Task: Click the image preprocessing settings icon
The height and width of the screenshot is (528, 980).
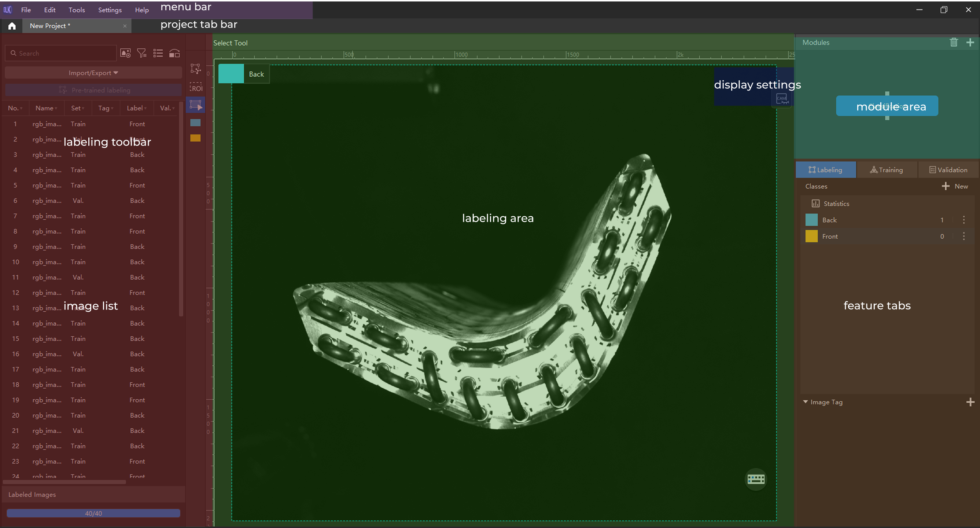Action: pyautogui.click(x=126, y=53)
